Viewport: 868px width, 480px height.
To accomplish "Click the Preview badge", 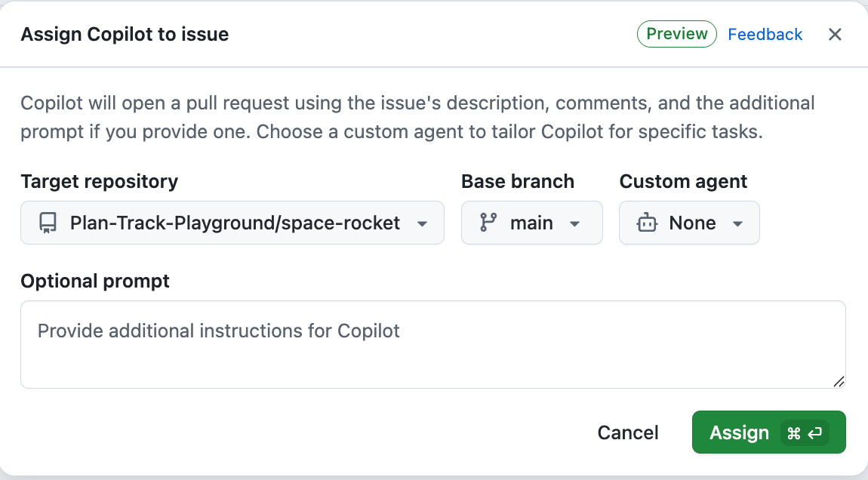I will click(676, 33).
